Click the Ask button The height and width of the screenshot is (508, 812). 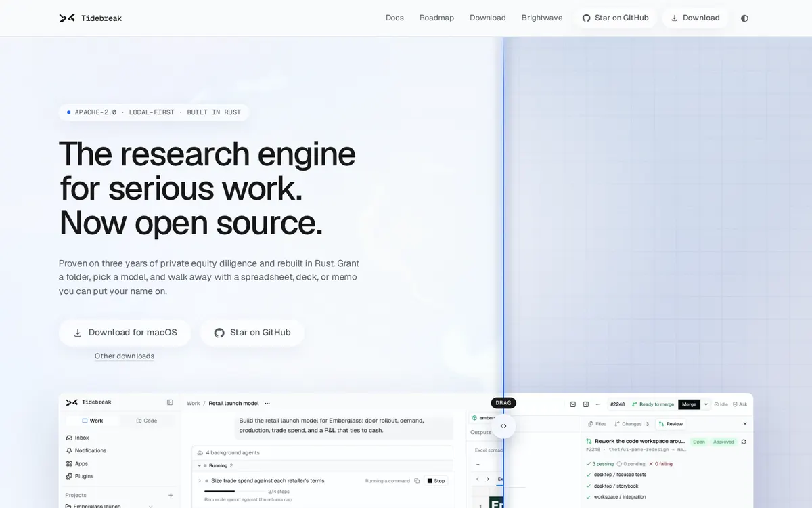click(x=741, y=404)
